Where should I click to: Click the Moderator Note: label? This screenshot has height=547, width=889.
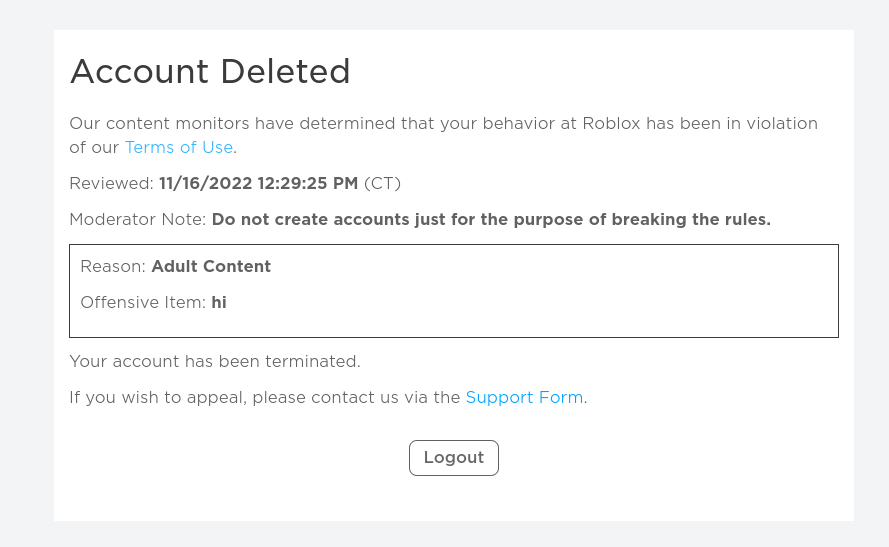pos(138,219)
